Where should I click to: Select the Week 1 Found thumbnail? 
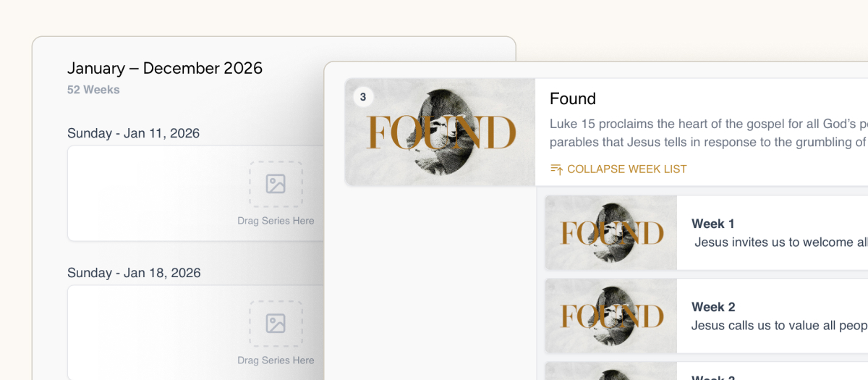[611, 232]
